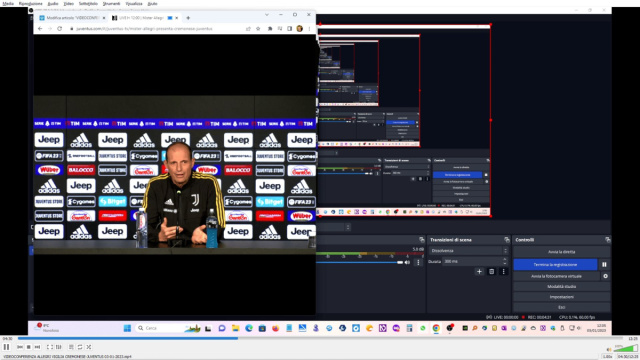Select the 'LIVE H 12:00 Mister Allegri' Chrome tab
640x360 pixels.
pos(142,18)
